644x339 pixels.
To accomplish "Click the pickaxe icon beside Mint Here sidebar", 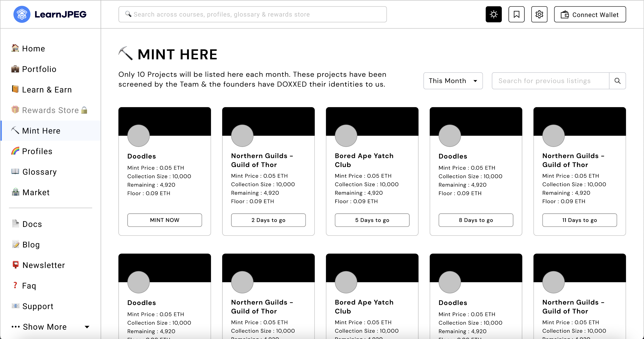I will 15,130.
